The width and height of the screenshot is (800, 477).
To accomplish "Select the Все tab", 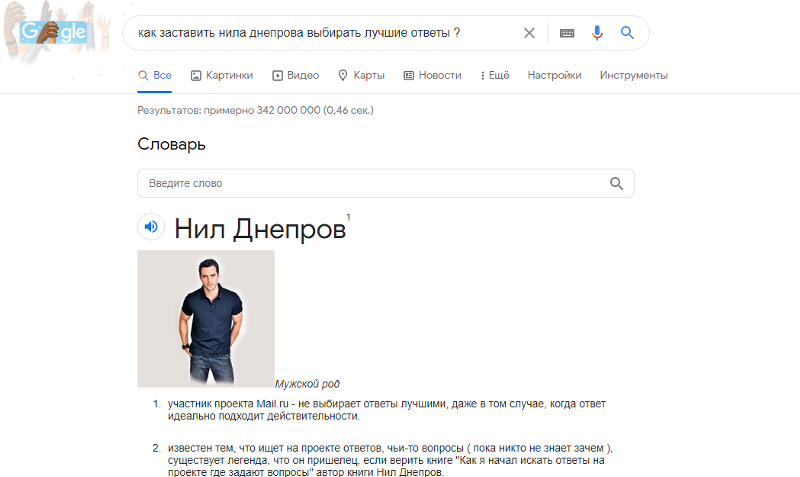I will click(155, 76).
